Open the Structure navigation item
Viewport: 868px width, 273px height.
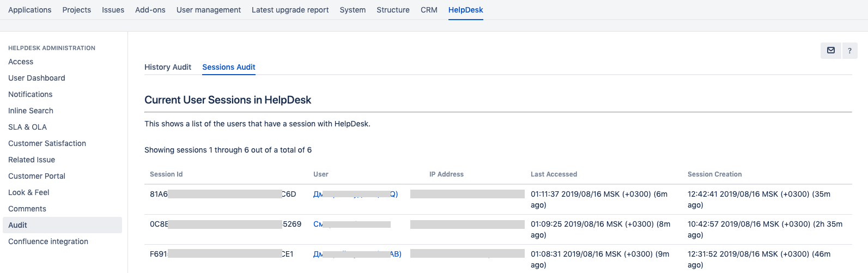(x=393, y=10)
